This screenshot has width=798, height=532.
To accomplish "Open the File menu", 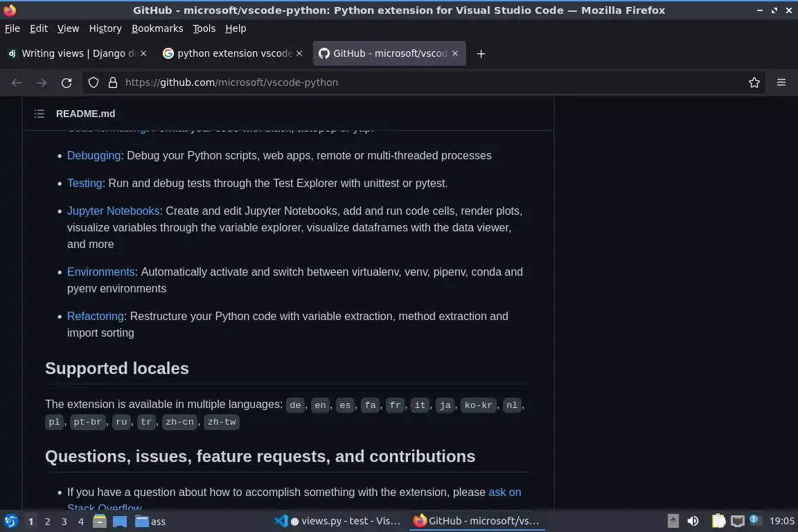I will click(12, 28).
